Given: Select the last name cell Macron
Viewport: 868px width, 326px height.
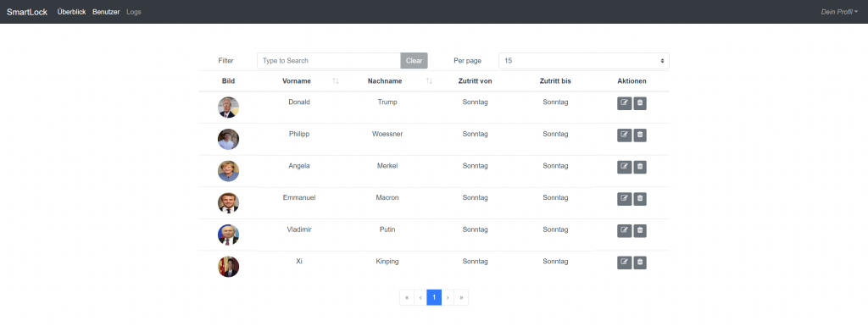Looking at the screenshot, I should (x=387, y=198).
